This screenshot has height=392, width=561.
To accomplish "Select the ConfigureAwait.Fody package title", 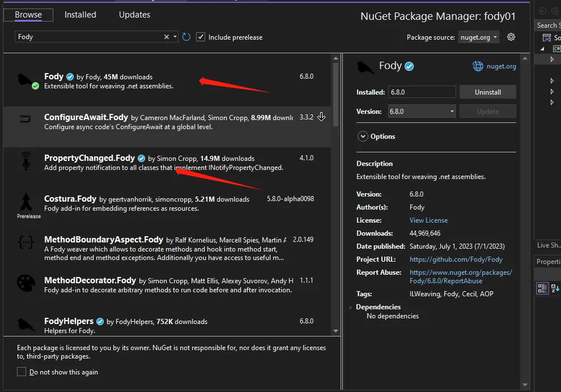I will pyautogui.click(x=86, y=117).
